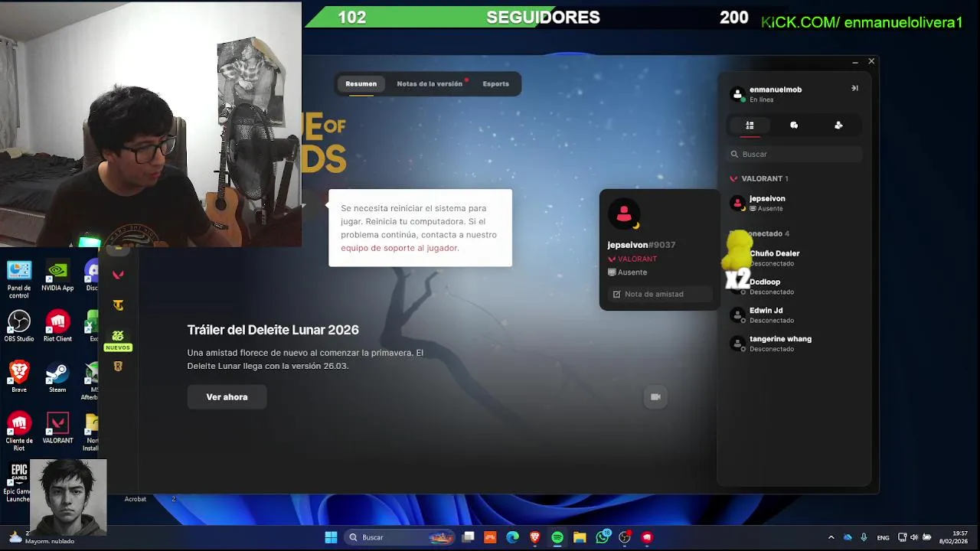The height and width of the screenshot is (551, 980).
Task: Click jepseivon#9037 name in profile card
Action: tap(641, 245)
